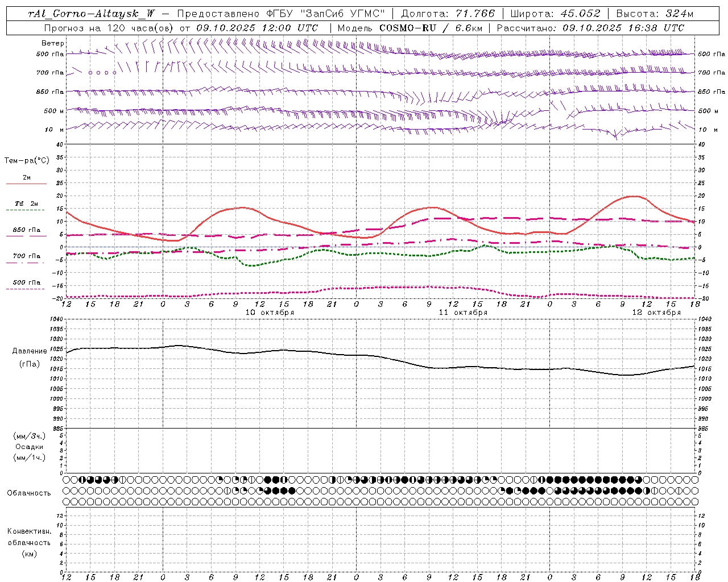Click the Облачность cloud cover label

(29, 493)
